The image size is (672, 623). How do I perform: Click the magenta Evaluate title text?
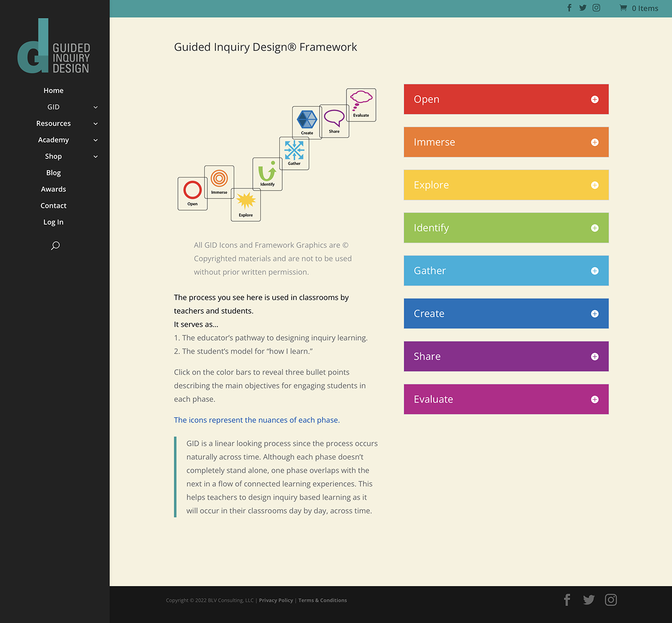433,399
